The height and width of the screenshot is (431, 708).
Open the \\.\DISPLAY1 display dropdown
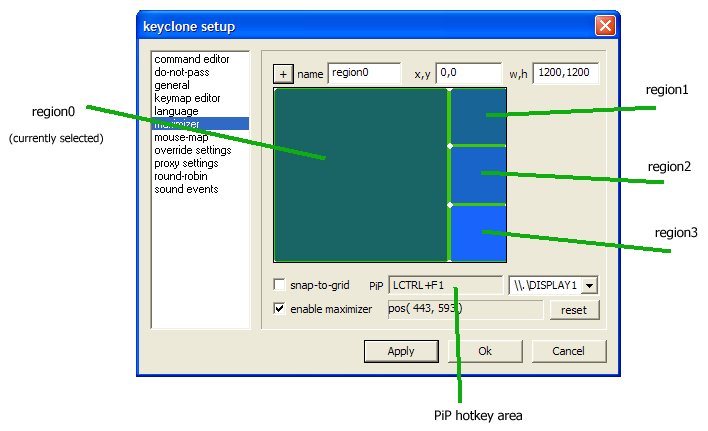click(x=589, y=286)
